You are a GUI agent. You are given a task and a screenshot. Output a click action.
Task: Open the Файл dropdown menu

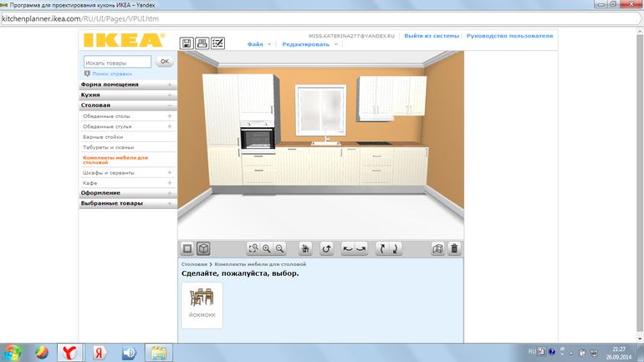[258, 44]
